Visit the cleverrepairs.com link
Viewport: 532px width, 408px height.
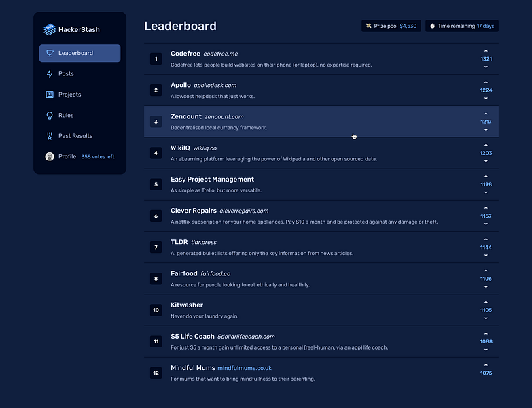pos(244,211)
